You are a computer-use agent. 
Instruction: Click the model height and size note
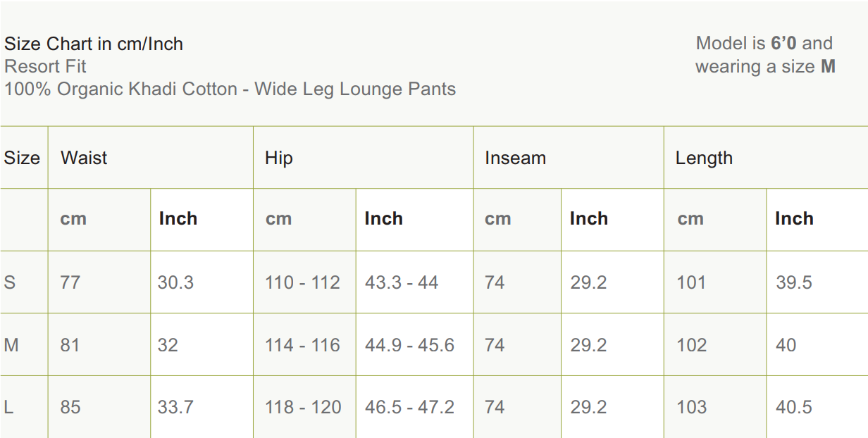(765, 55)
